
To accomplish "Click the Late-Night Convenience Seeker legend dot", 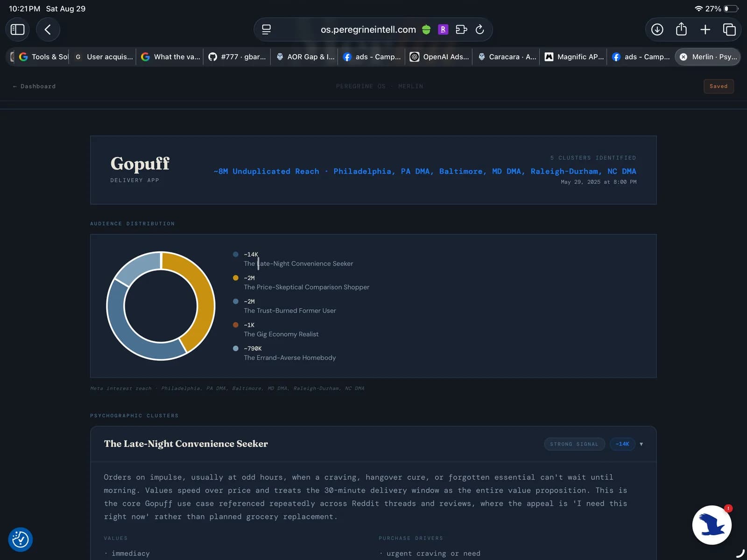I will pos(236,255).
